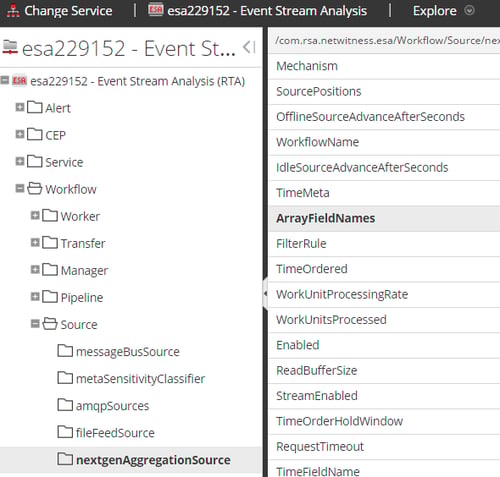Click the Change Service network icon

pyautogui.click(x=13, y=11)
